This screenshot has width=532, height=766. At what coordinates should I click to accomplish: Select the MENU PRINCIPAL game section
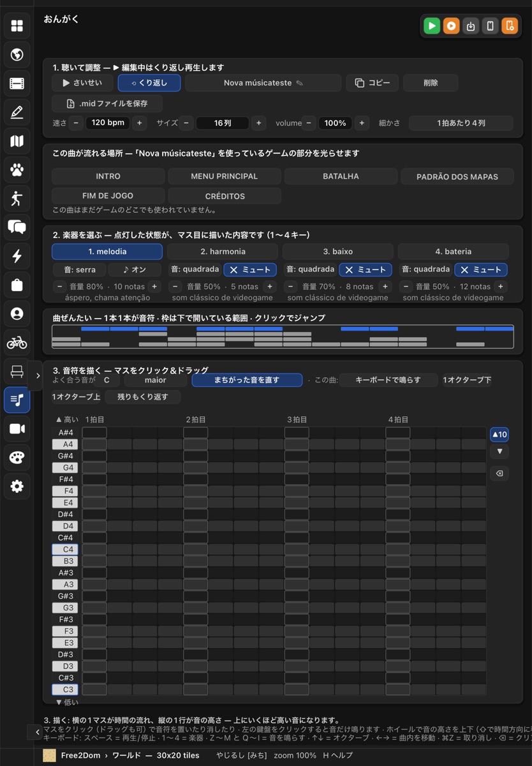click(225, 176)
